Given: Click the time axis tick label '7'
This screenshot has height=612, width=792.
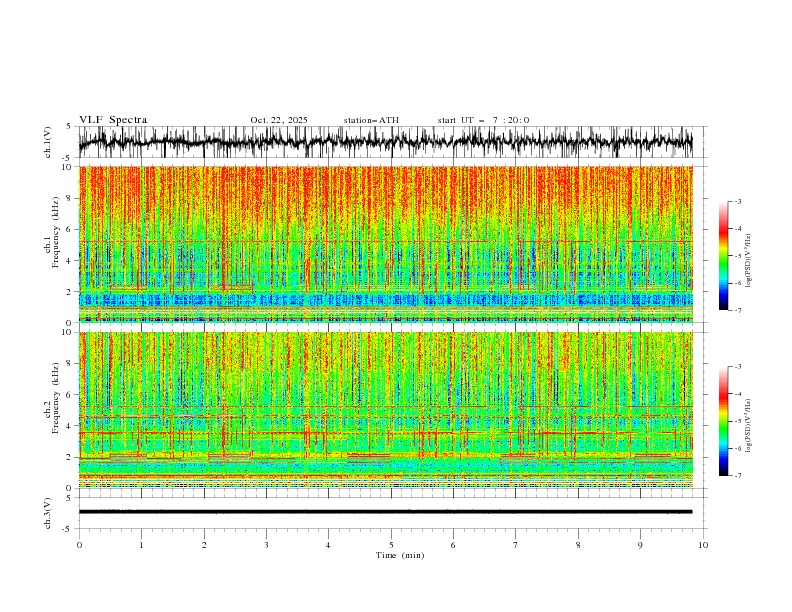Looking at the screenshot, I should [516, 545].
